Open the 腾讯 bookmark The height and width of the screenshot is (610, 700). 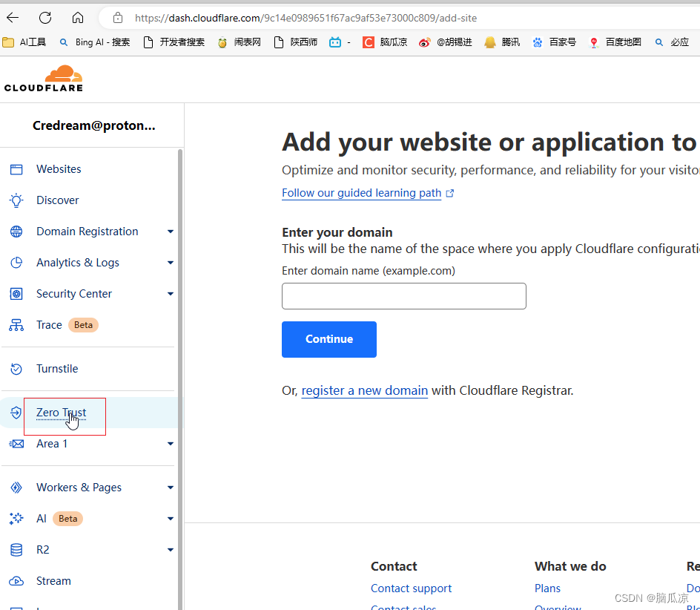pos(502,42)
